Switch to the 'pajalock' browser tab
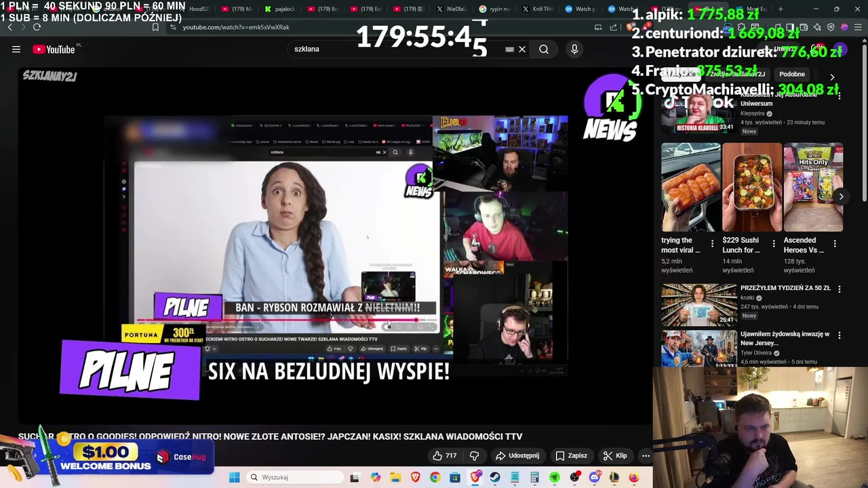This screenshot has width=868, height=488. (x=281, y=9)
